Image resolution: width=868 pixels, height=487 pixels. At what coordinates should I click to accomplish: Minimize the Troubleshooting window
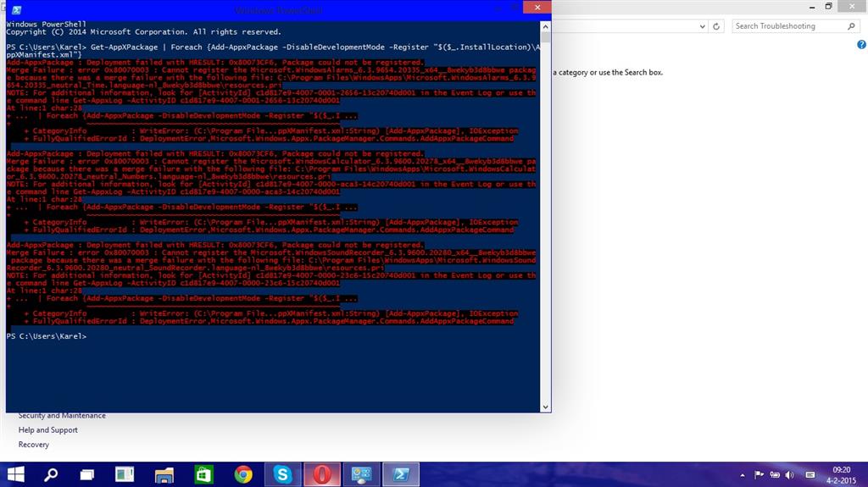811,7
